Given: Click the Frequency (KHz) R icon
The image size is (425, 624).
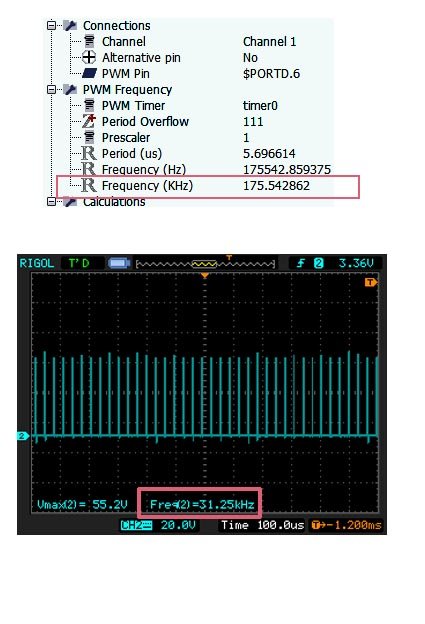Looking at the screenshot, I should (88, 185).
